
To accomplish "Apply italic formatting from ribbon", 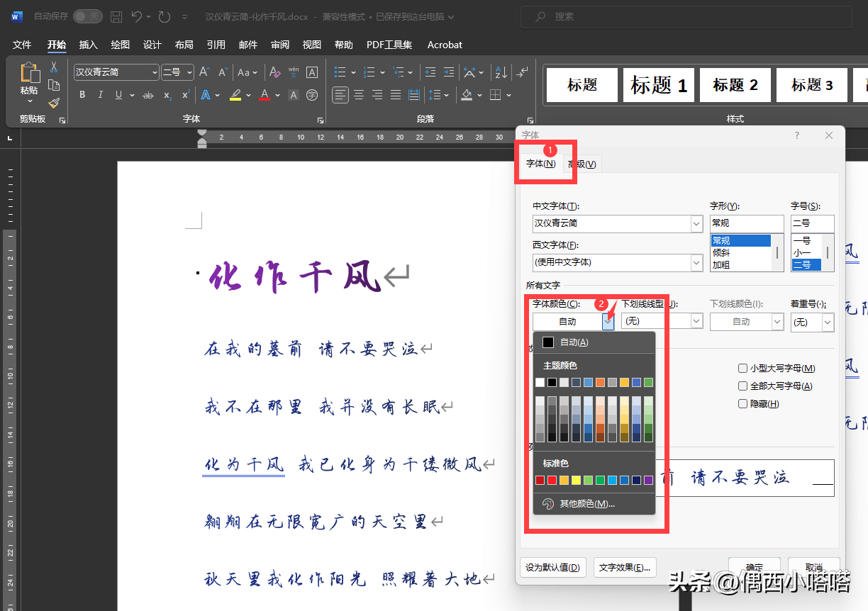I will (101, 95).
